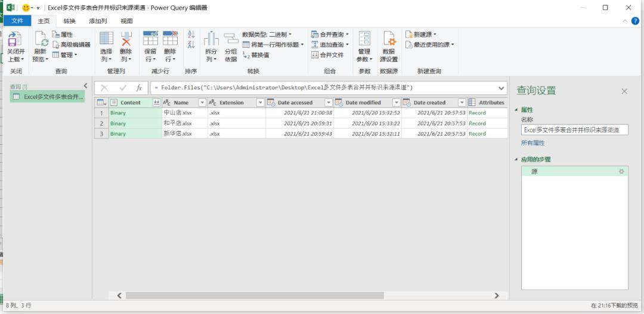Click the query Name (名称) input field
This screenshot has width=644, height=314.
coord(575,130)
